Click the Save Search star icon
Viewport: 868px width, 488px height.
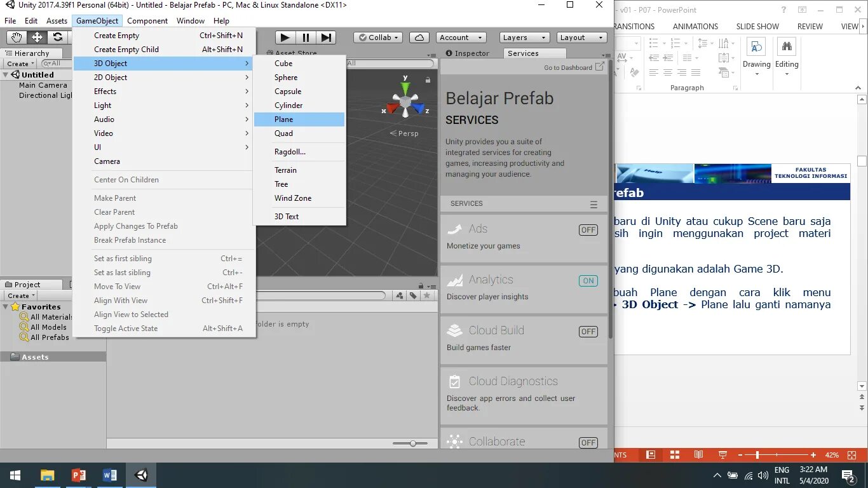click(427, 295)
